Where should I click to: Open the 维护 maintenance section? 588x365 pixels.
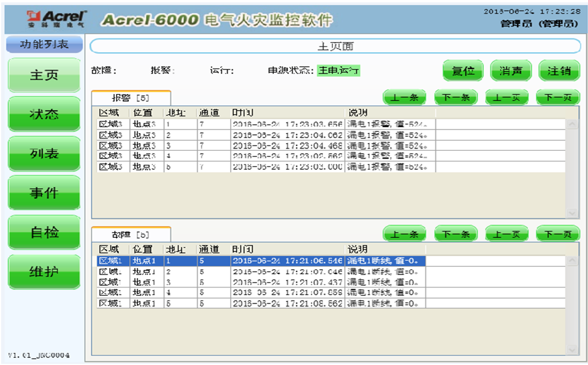[44, 272]
